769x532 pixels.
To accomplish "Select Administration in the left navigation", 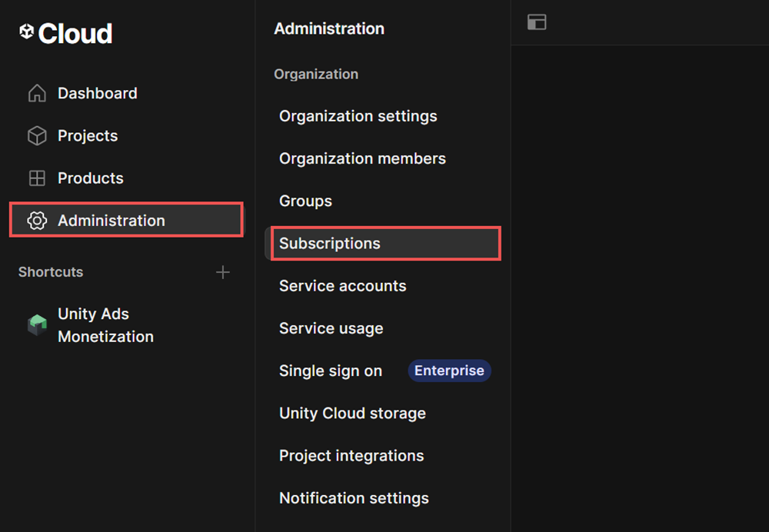I will click(127, 220).
